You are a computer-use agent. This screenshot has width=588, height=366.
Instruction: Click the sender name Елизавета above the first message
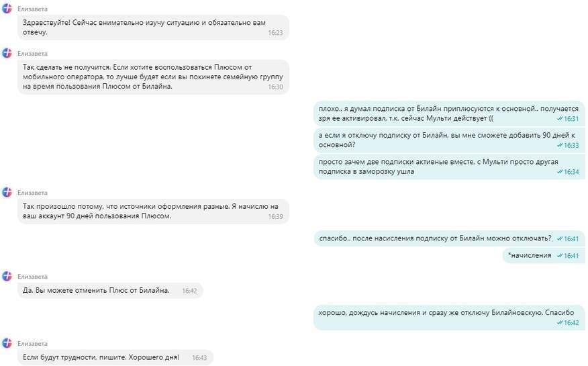click(x=33, y=9)
